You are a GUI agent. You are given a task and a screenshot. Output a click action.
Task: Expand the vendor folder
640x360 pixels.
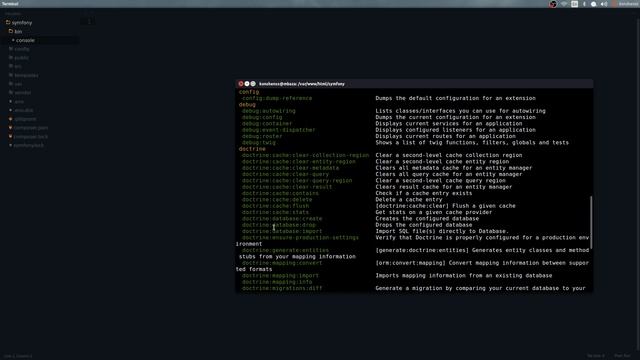[22, 93]
